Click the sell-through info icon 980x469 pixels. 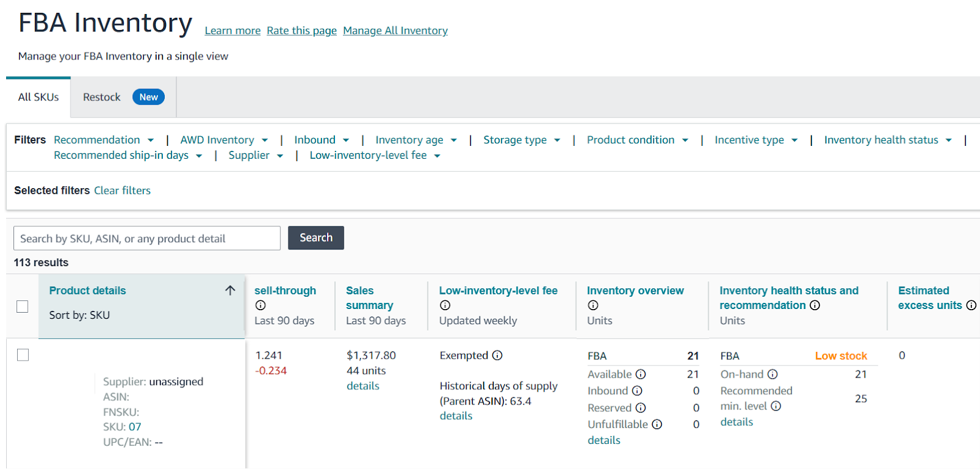click(260, 305)
